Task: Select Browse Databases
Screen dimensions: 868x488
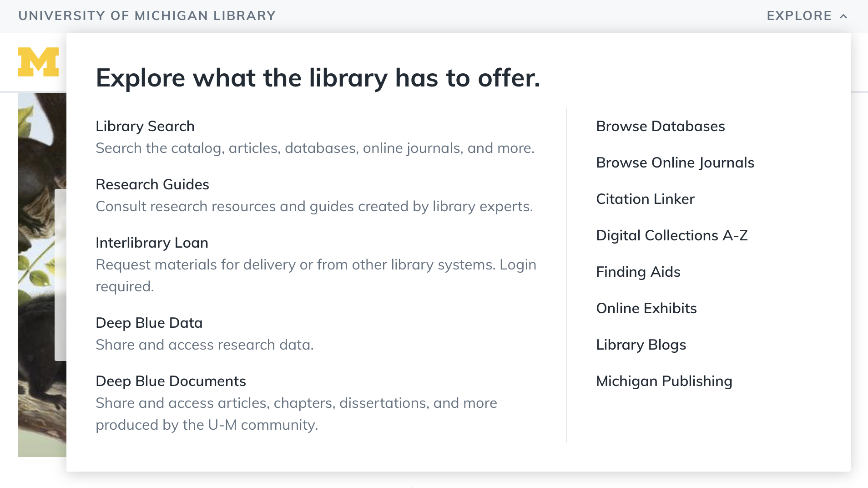Action: [661, 126]
